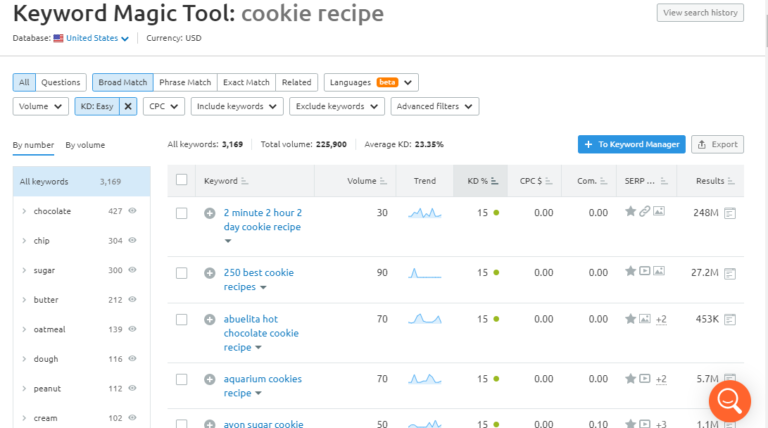The width and height of the screenshot is (768, 428).
Task: Open the '250 best cookie recipes' keyword link
Action: [x=259, y=280]
